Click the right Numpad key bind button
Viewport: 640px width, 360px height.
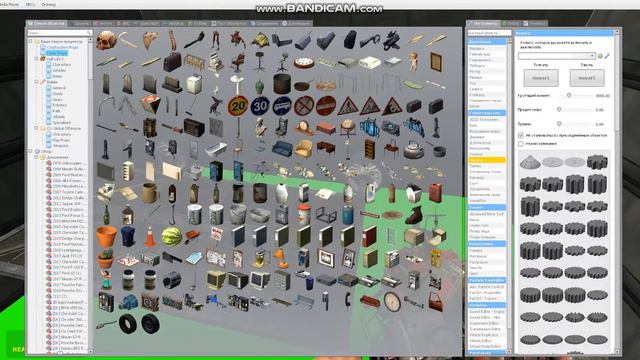[x=587, y=78]
